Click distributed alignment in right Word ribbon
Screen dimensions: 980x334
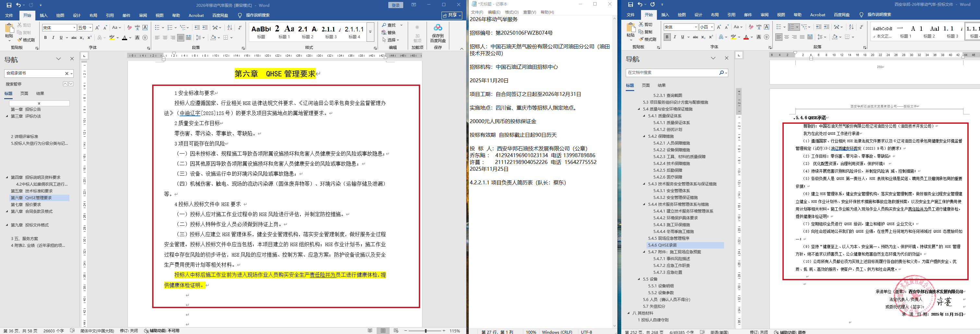click(x=810, y=37)
